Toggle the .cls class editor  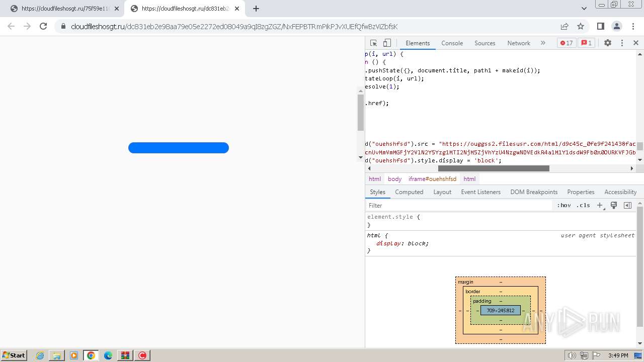pos(584,205)
